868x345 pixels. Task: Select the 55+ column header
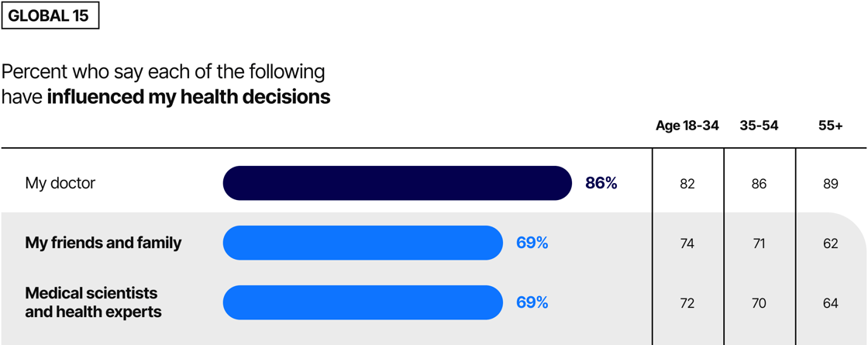pos(830,126)
